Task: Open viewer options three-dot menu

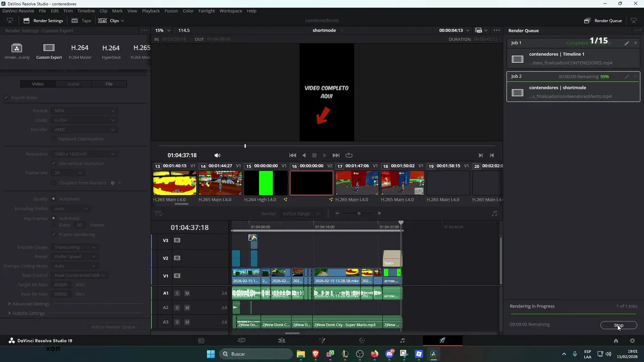Action: coord(497,30)
